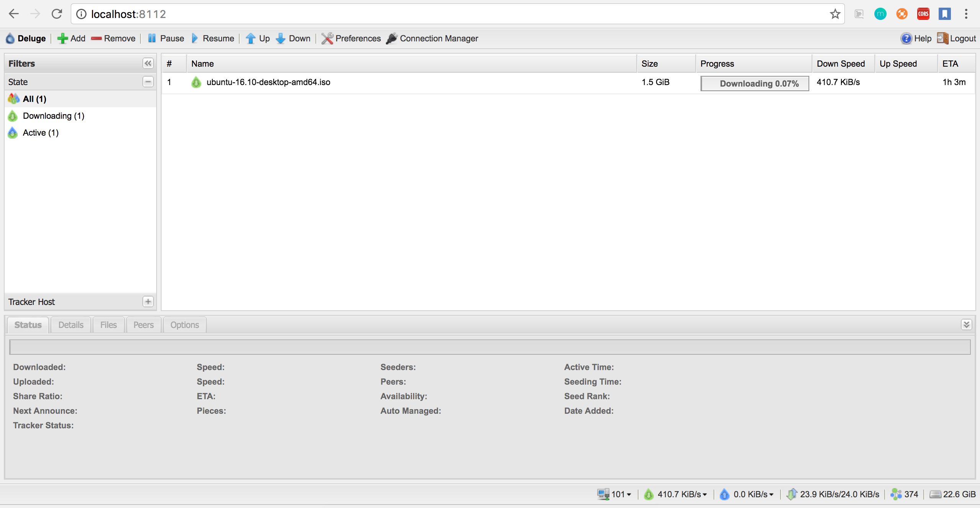
Task: Collapse the Filters sidebar panel
Action: [148, 64]
